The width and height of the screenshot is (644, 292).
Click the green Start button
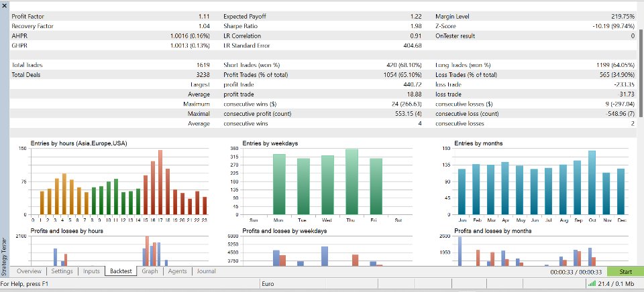click(625, 272)
